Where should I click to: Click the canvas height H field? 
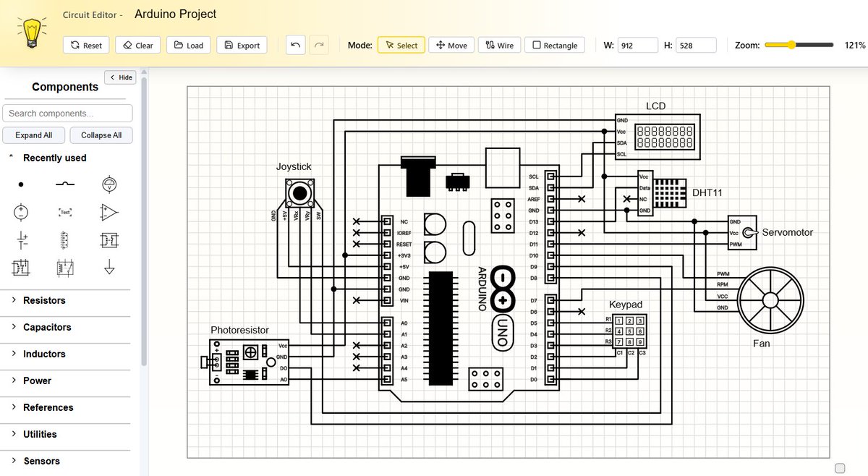pyautogui.click(x=697, y=45)
